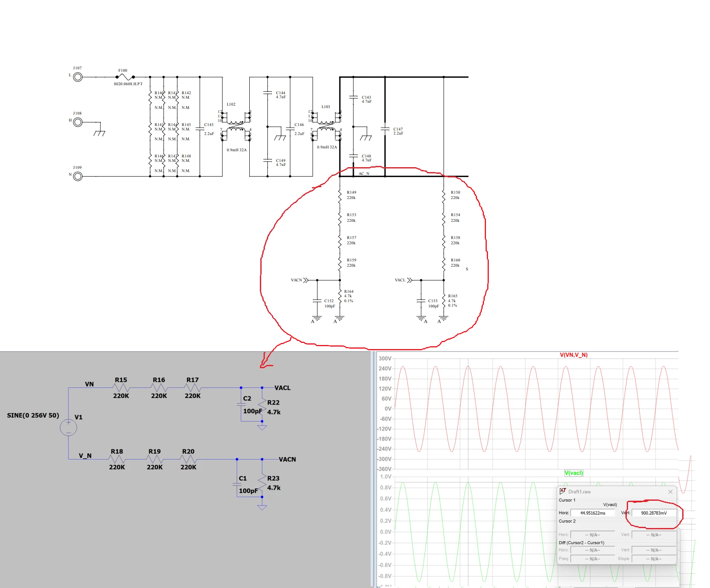Close the Draft1.raw cursor dialog
710x588 pixels.
[x=670, y=492]
